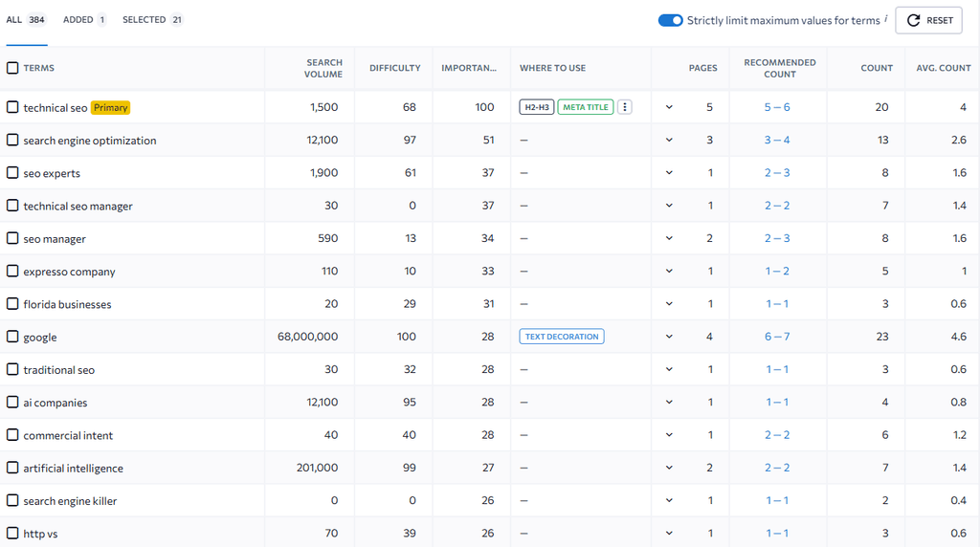Screen dimensions: 980x547
Task: Tick ai companies checkbox
Action: [x=12, y=403]
